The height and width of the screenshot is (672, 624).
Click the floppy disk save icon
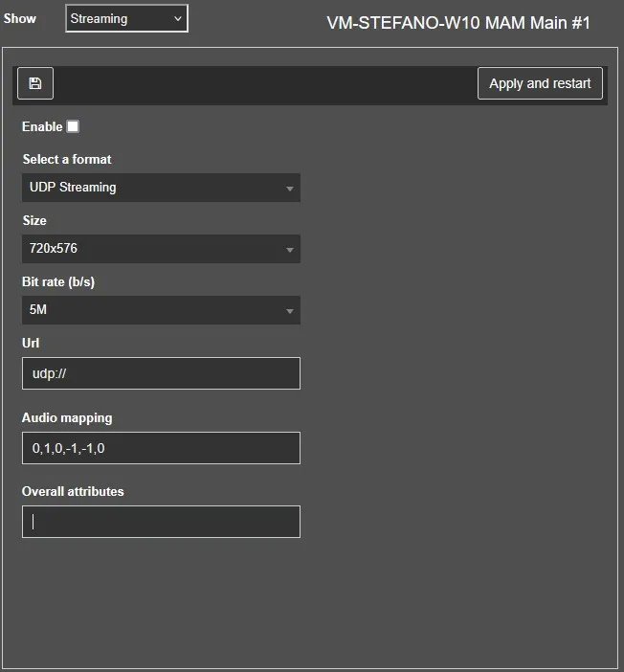(35, 83)
